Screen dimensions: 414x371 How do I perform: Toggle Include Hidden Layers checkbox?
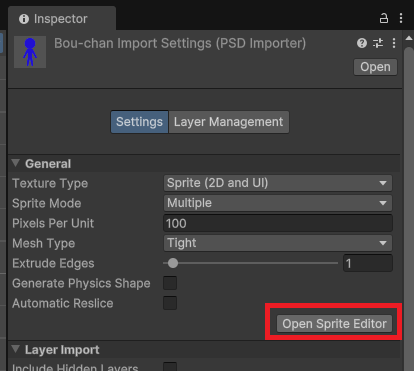(x=170, y=366)
